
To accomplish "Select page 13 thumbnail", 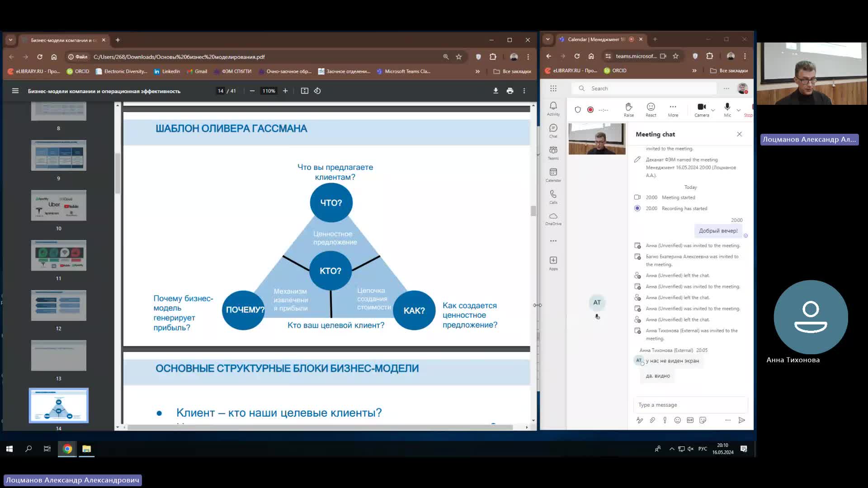I will click(x=59, y=356).
